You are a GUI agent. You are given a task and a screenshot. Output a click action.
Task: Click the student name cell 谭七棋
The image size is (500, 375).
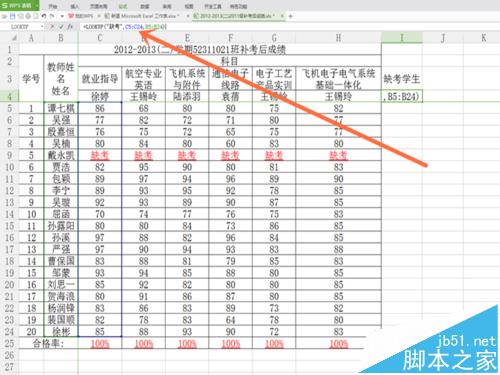click(61, 108)
